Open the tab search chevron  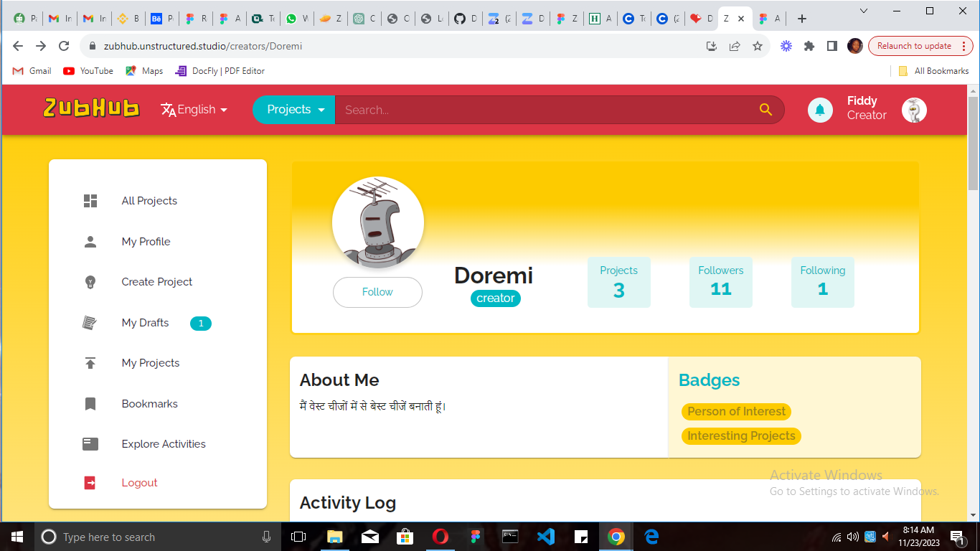[864, 11]
